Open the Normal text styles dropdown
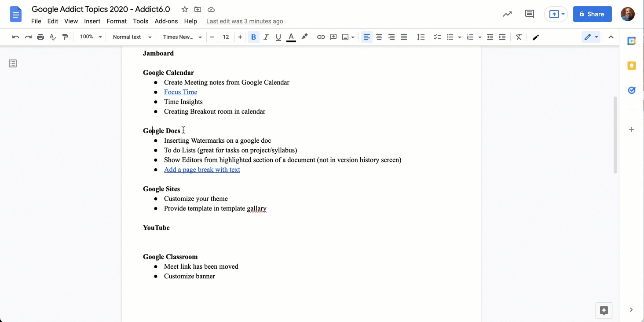This screenshot has width=644, height=322. point(132,37)
